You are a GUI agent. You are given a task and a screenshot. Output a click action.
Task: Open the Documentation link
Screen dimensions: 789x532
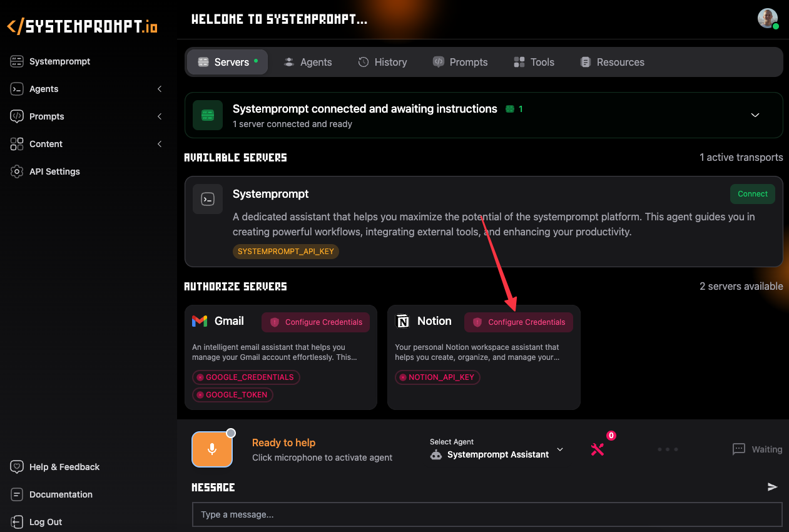61,494
